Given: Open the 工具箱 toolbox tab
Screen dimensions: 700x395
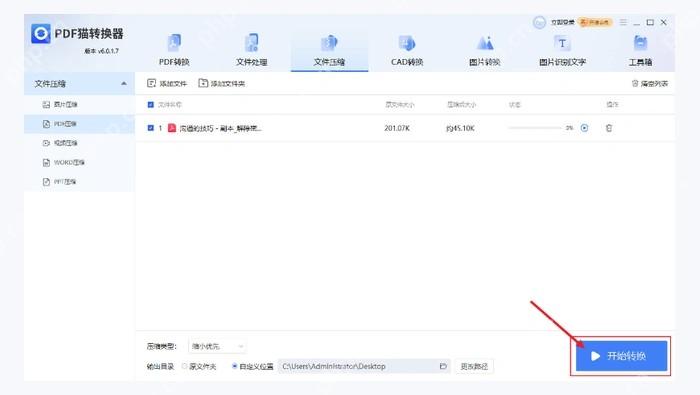Looking at the screenshot, I should [640, 50].
